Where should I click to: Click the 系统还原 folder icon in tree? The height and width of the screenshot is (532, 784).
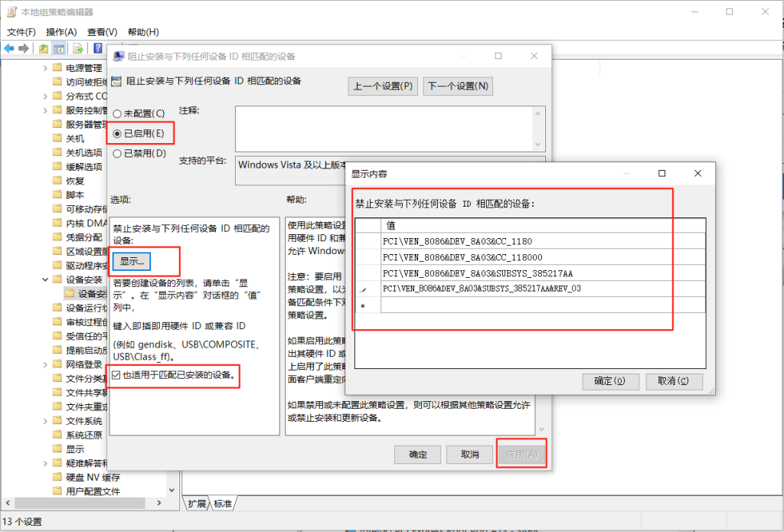(x=57, y=436)
